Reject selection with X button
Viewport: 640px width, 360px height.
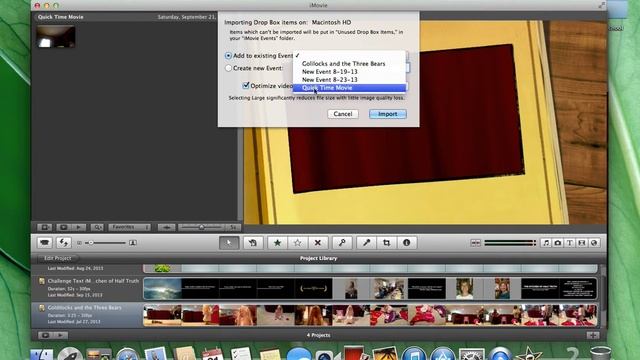coord(318,243)
